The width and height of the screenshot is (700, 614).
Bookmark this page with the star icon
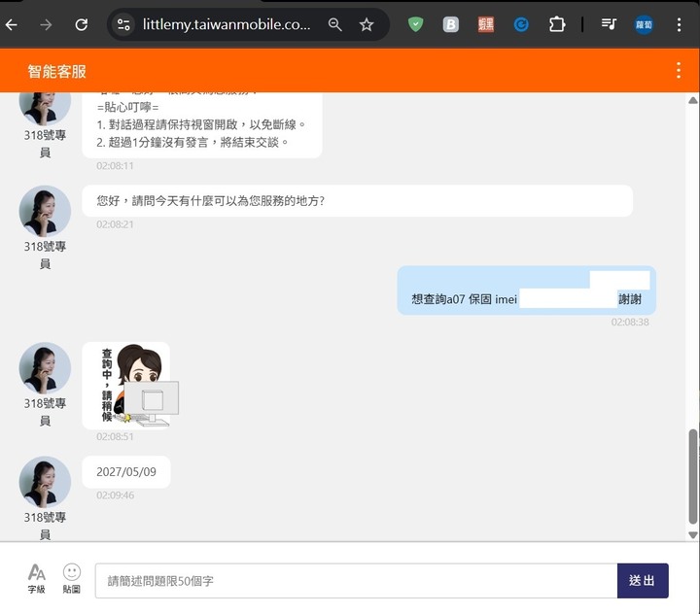367,24
